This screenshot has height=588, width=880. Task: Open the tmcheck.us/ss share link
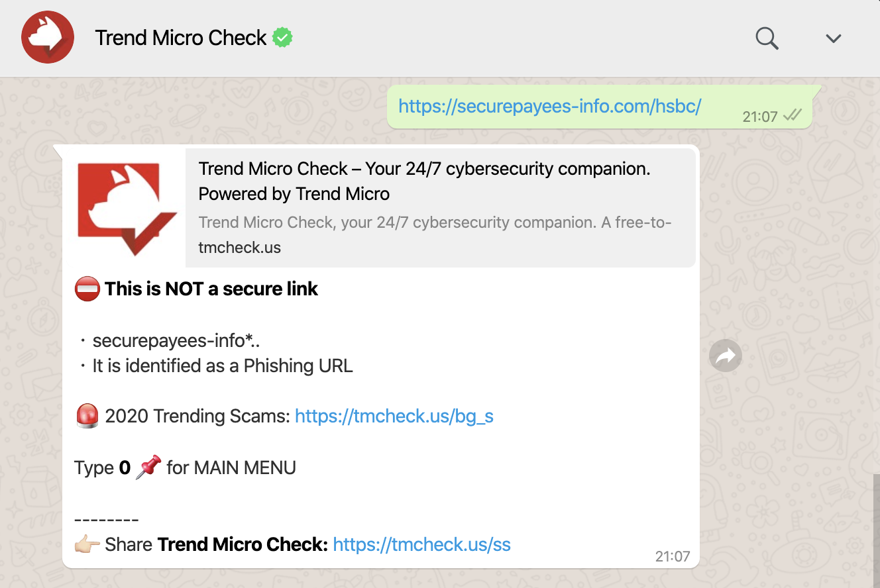point(421,545)
